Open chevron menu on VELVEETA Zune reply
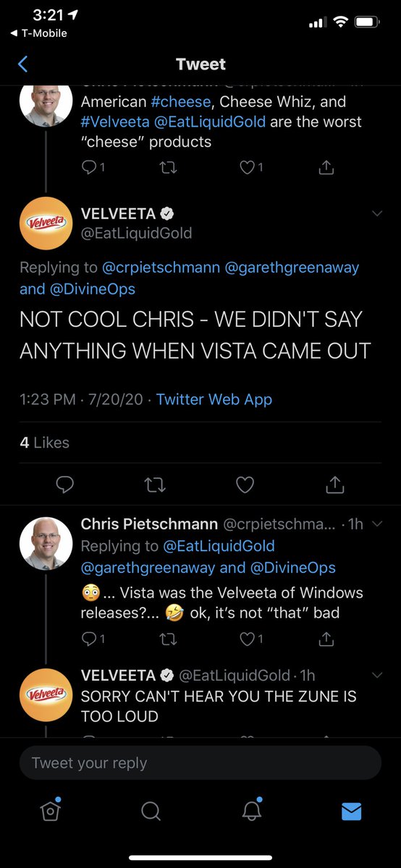The width and height of the screenshot is (401, 868). coord(376,675)
